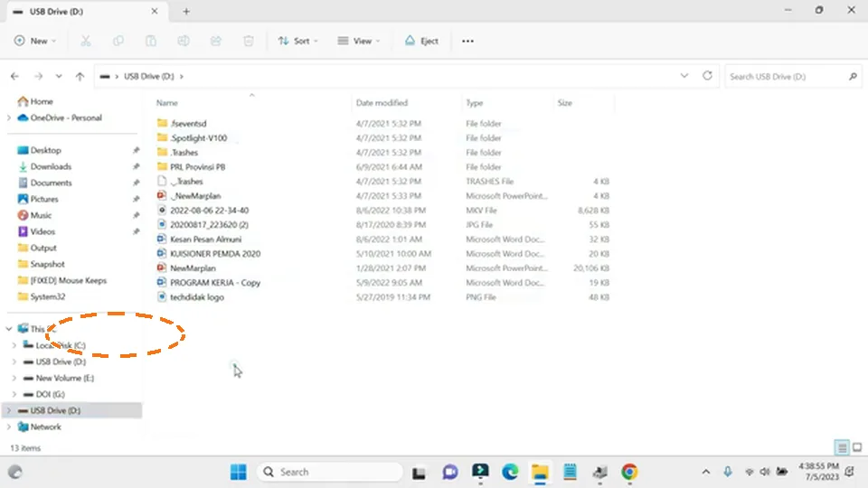The width and height of the screenshot is (868, 488).
Task: Open the Music quick access folder
Action: click(x=34, y=215)
